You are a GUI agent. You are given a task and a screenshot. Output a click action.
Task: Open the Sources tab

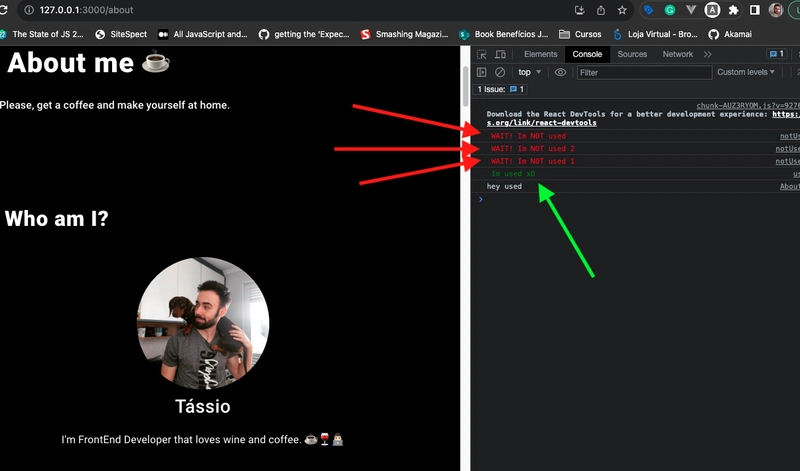click(632, 54)
